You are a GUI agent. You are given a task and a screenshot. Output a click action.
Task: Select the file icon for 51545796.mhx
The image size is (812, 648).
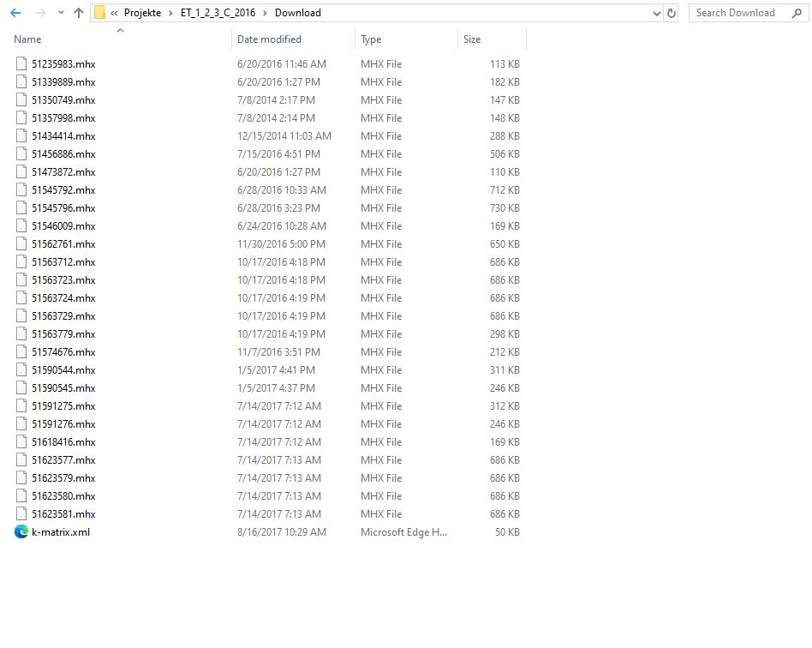click(21, 208)
